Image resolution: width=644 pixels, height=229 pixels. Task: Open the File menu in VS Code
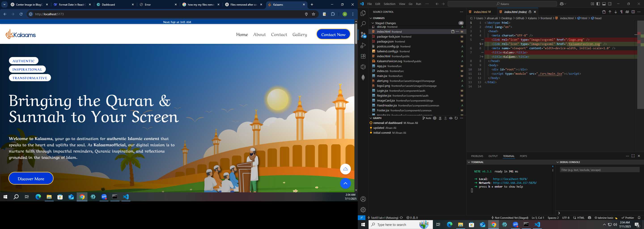tap(369, 4)
